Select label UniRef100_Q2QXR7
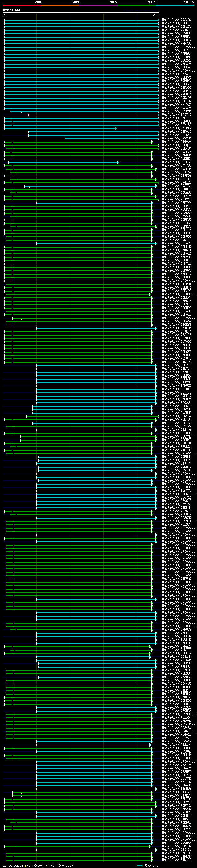 click(x=177, y=60)
